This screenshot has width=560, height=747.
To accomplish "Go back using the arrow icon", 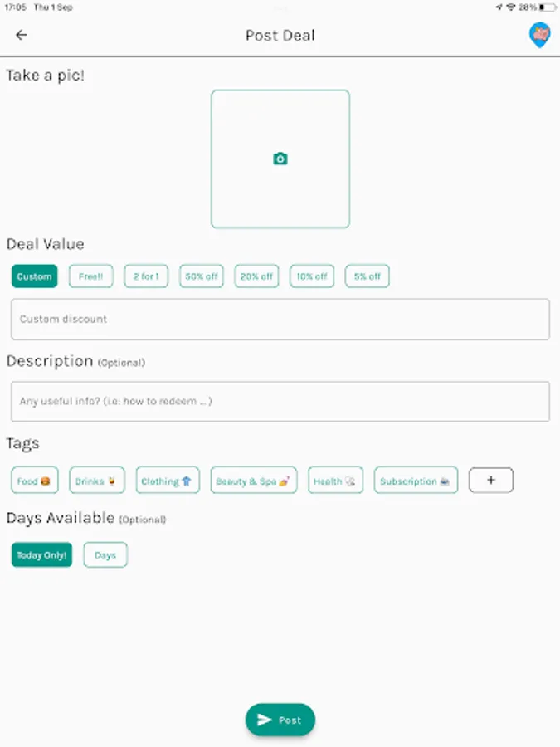I will click(x=21, y=35).
